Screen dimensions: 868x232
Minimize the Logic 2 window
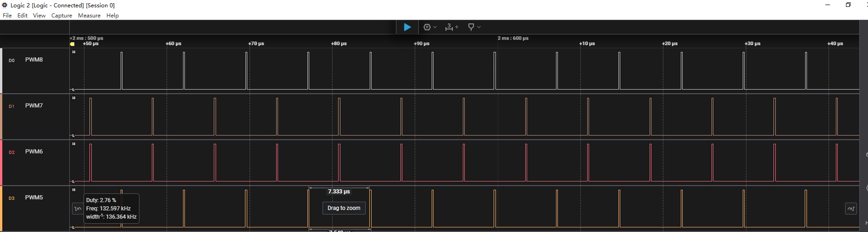tap(828, 5)
